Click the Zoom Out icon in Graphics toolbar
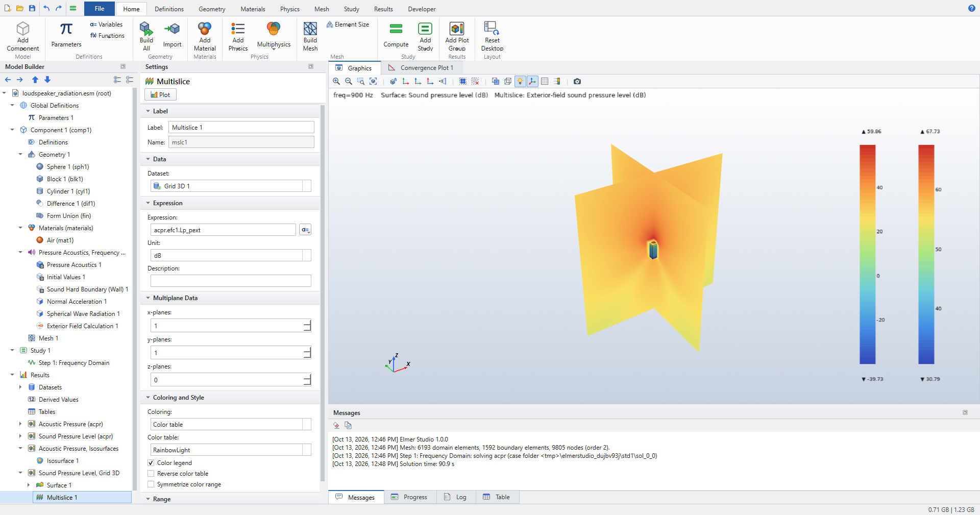Image resolution: width=980 pixels, height=515 pixels. (349, 81)
